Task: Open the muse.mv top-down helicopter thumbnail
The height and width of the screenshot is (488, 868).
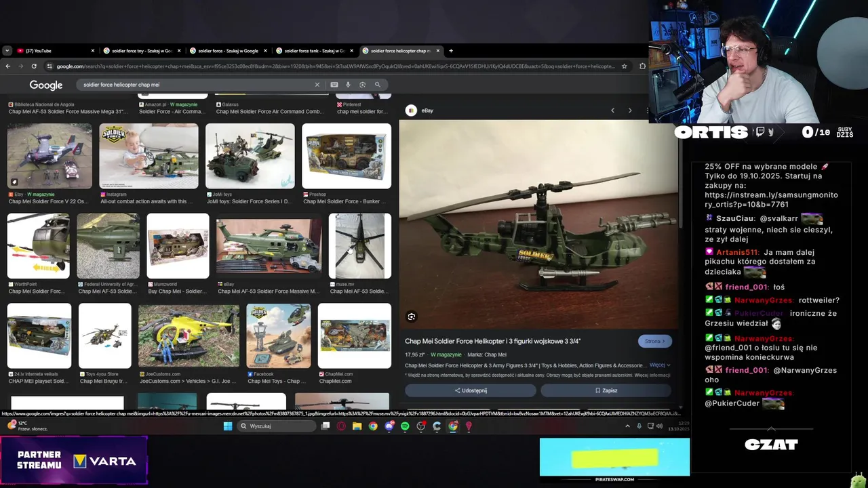Action: (x=360, y=246)
